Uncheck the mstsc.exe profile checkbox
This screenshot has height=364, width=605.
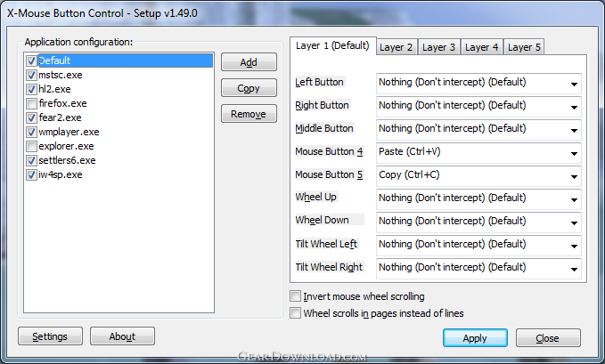(x=31, y=75)
